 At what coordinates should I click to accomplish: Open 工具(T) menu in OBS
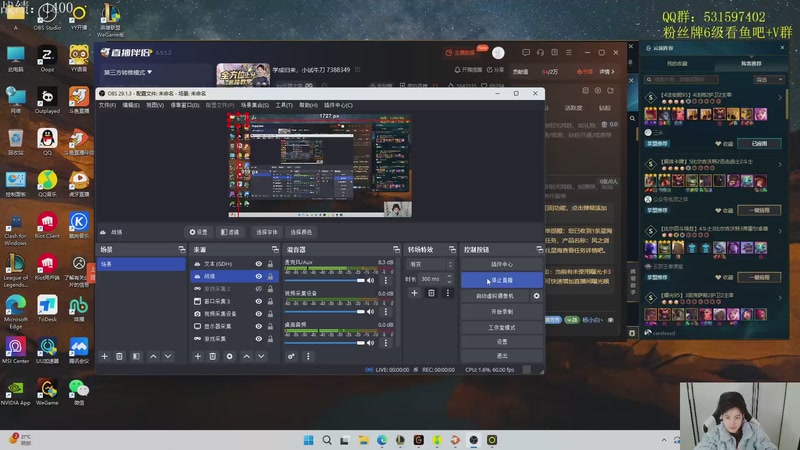click(284, 105)
